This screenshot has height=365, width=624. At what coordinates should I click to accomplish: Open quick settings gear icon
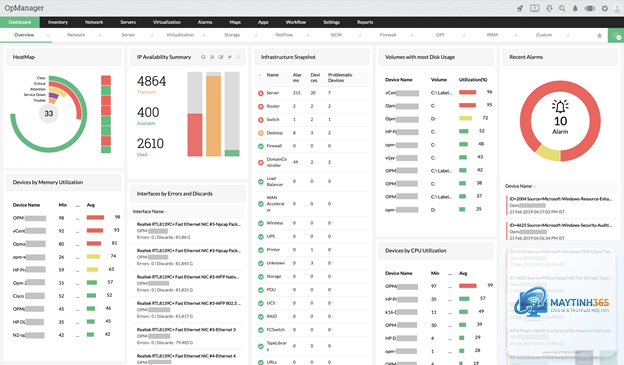604,8
